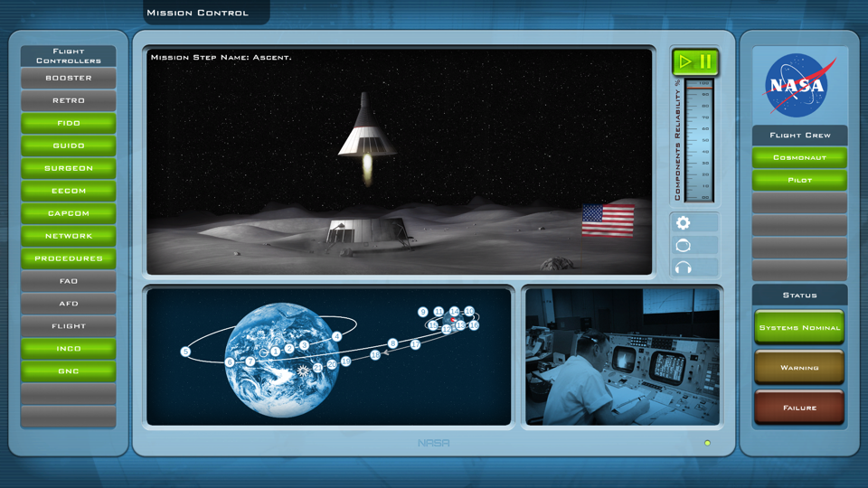Select mission step marker 5 on orbit

185,352
